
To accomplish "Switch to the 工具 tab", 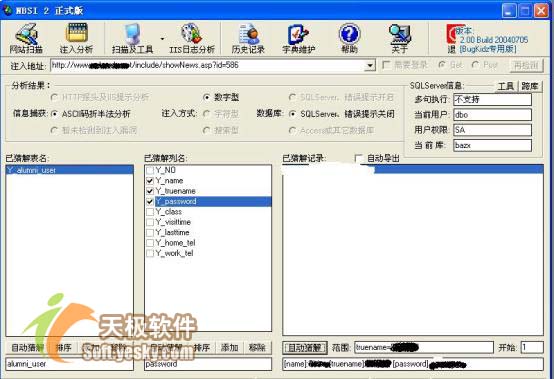I will 506,86.
